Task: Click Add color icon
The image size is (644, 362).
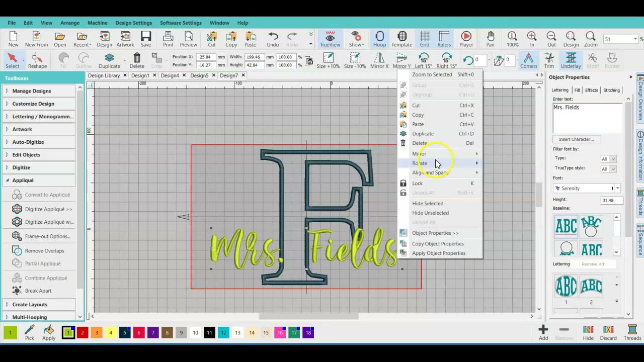Action: coord(543,333)
